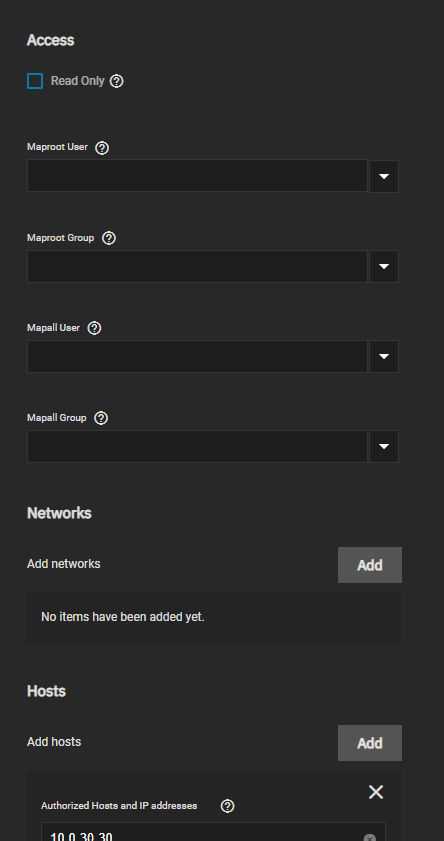Add a new network entry
This screenshot has height=841, width=444.
(369, 565)
